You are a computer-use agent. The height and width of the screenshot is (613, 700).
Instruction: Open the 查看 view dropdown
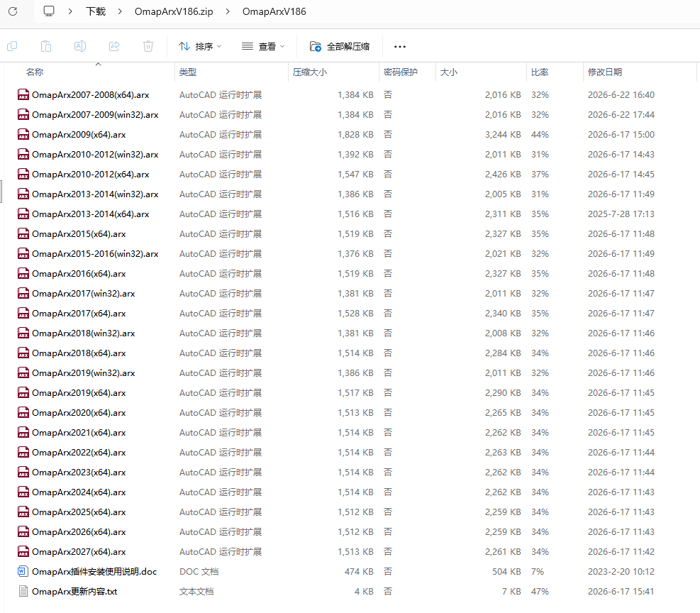coord(263,46)
